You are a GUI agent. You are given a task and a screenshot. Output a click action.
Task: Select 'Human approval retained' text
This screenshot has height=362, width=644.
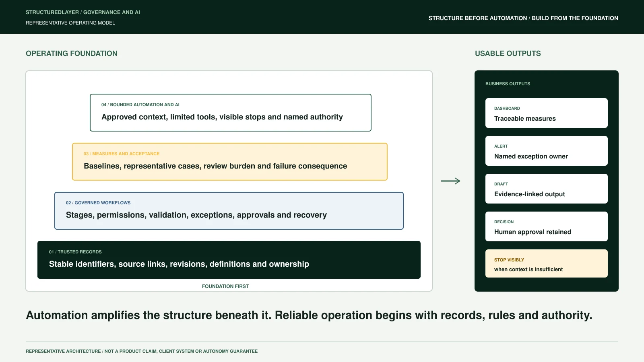click(533, 232)
